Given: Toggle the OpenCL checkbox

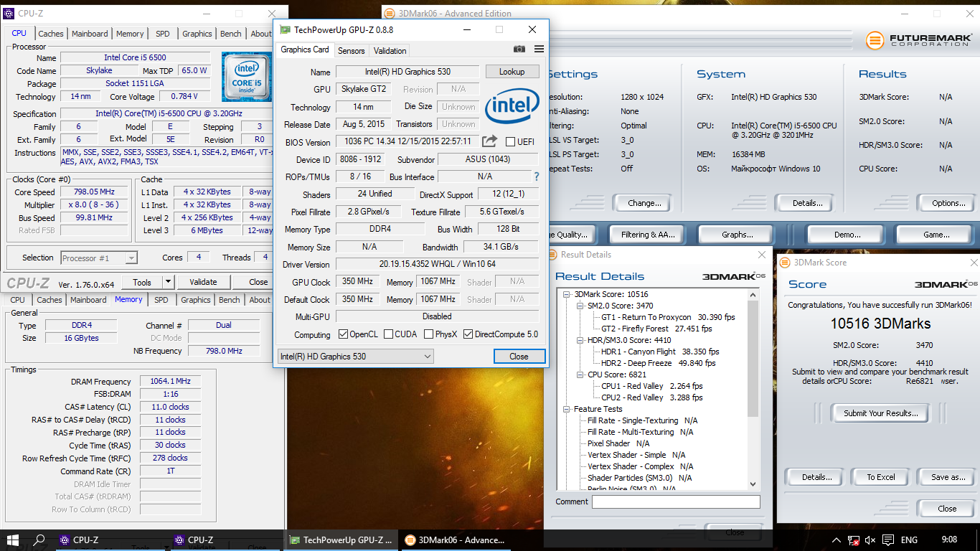Looking at the screenshot, I should (343, 334).
